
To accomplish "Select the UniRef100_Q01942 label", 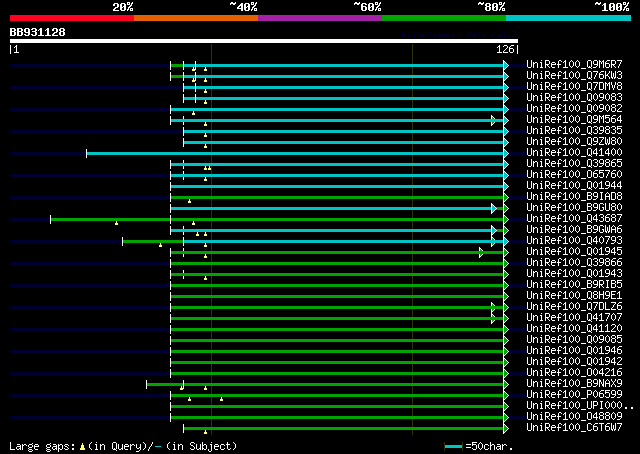I will (574, 362).
